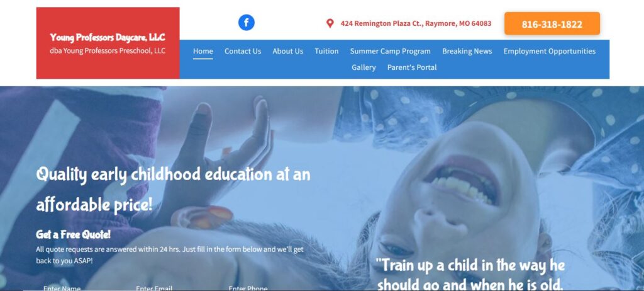Open the Facebook page icon
The image size is (644, 291).
click(x=246, y=22)
